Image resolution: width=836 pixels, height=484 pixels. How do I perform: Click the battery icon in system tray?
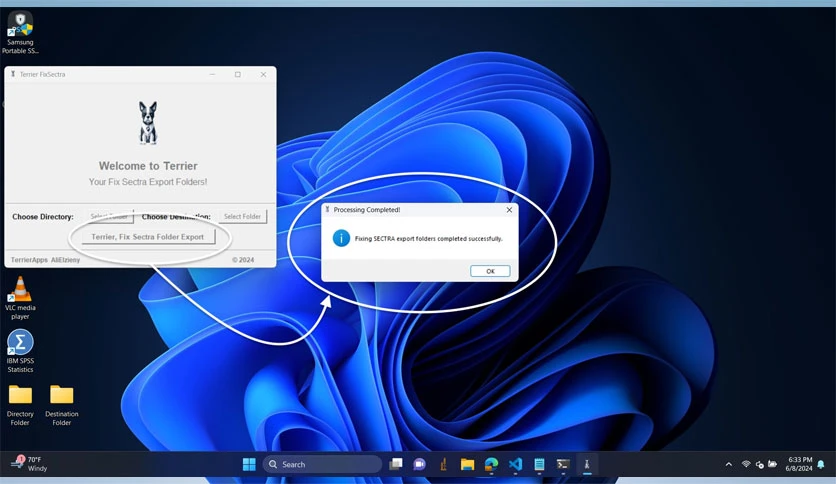point(772,464)
